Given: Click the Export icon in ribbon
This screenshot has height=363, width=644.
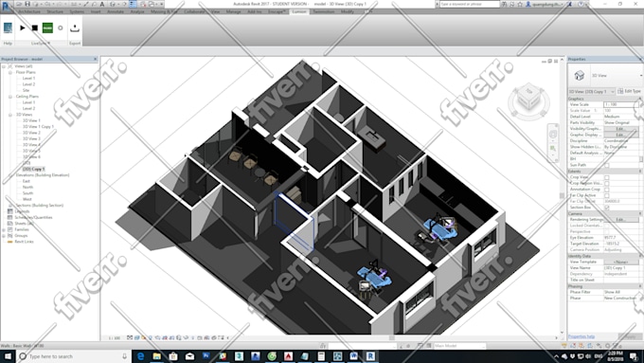Looking at the screenshot, I should tap(75, 27).
